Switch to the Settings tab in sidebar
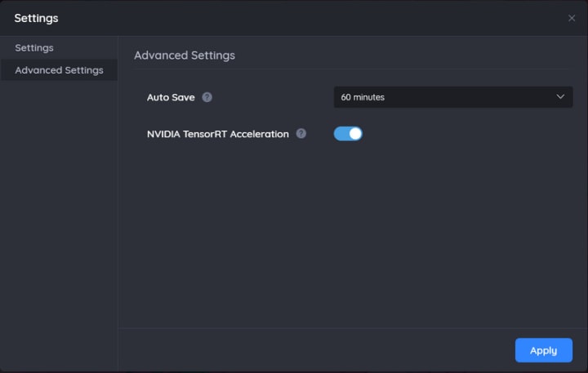The image size is (588, 373). 34,48
